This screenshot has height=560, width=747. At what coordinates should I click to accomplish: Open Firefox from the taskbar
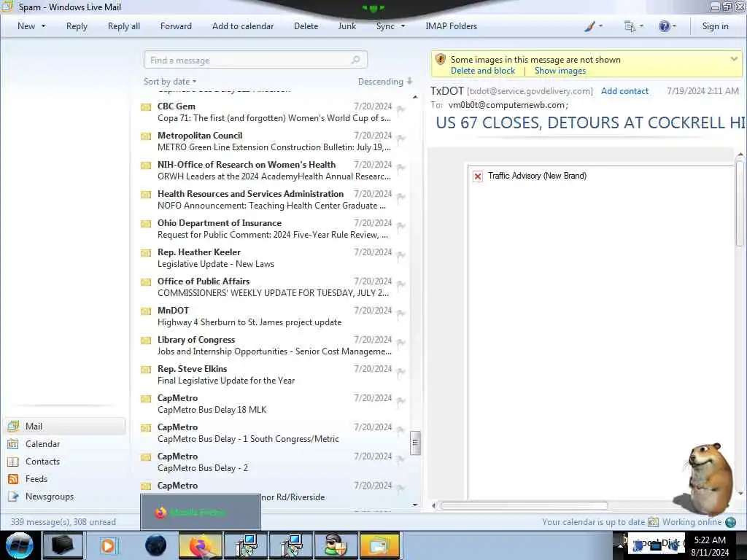coord(201,545)
